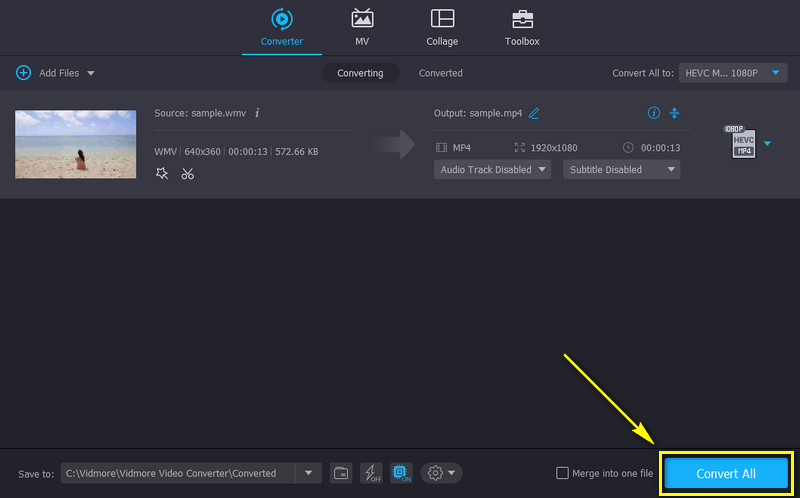
Task: Toggle the GPU hardware acceleration icon
Action: (x=400, y=473)
